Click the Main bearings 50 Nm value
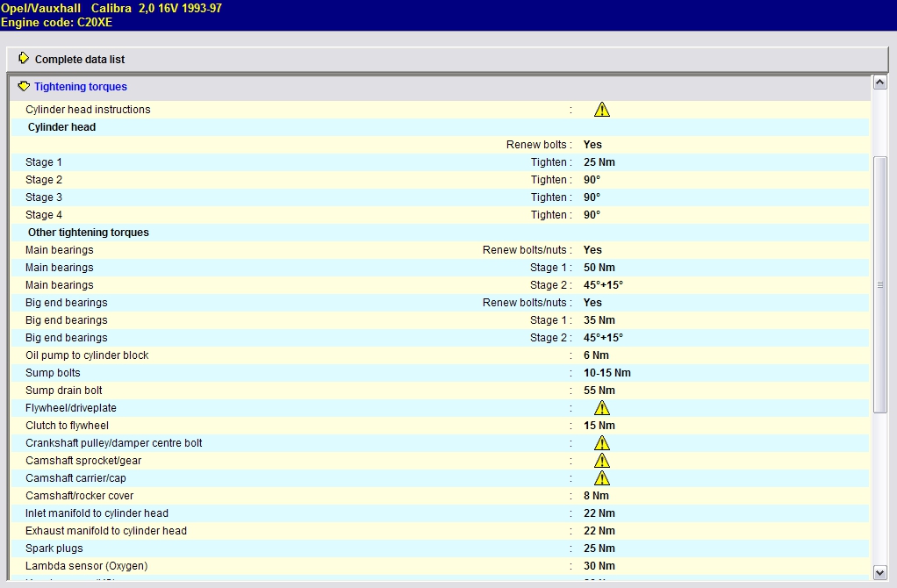This screenshot has width=897, height=588. pyautogui.click(x=599, y=268)
